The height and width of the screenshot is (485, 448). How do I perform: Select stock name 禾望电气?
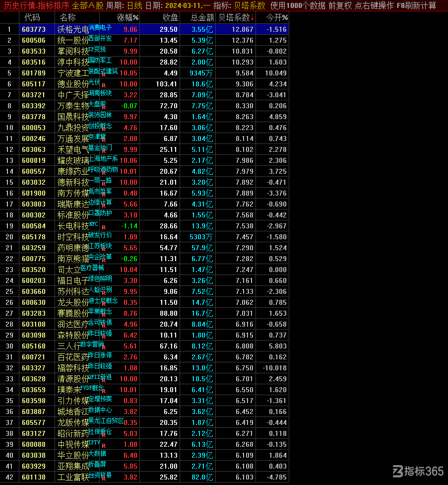[73, 150]
